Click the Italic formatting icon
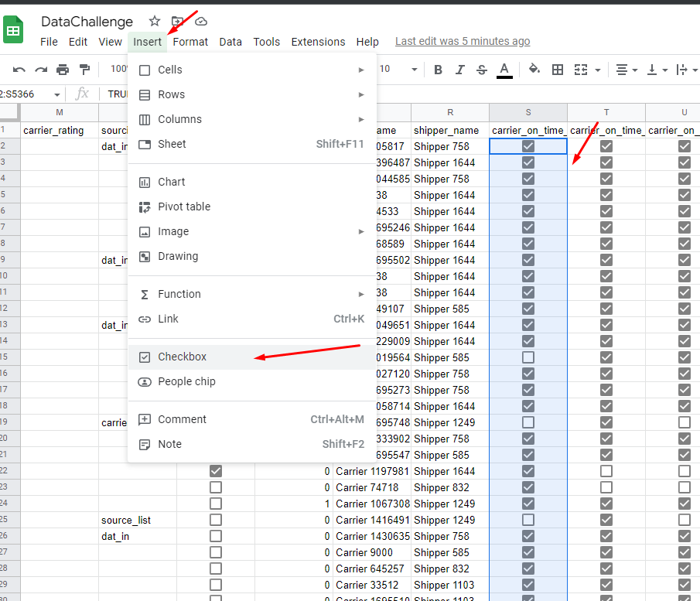Screen dimensions: 700x601 click(459, 69)
